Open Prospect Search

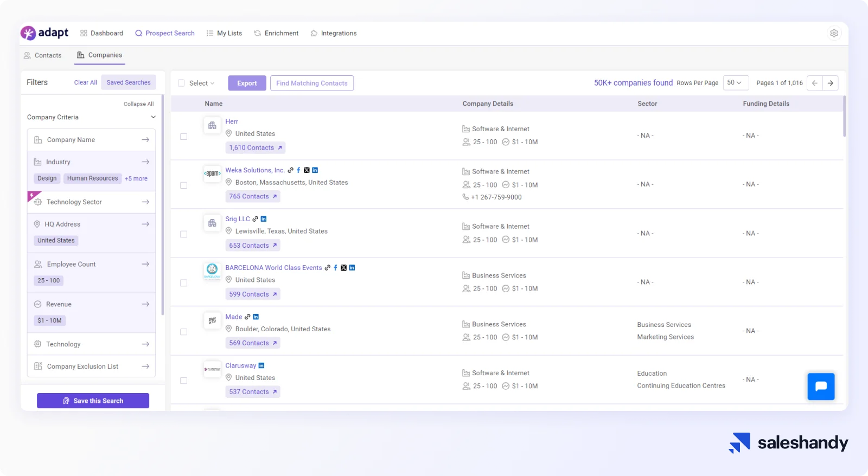[x=165, y=33]
